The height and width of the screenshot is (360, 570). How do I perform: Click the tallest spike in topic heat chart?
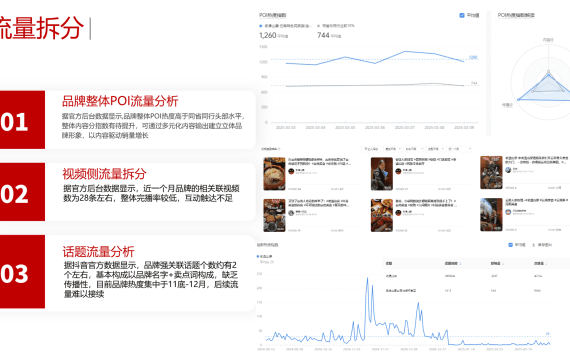(367, 279)
